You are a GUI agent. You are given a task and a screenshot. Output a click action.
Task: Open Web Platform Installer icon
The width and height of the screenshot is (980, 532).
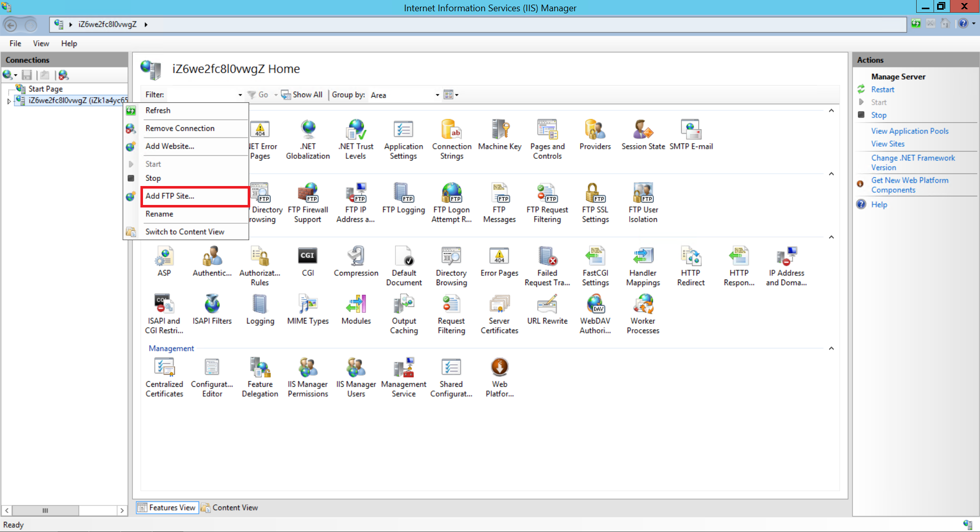point(499,377)
